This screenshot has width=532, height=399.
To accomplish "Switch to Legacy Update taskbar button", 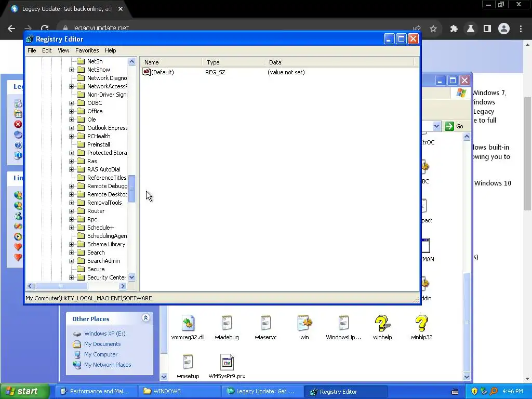I will click(262, 391).
